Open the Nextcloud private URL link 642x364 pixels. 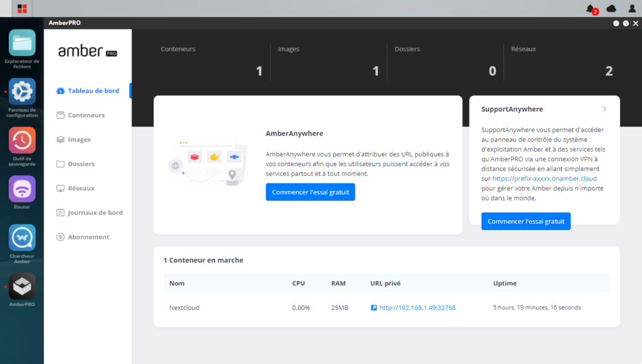tap(418, 307)
